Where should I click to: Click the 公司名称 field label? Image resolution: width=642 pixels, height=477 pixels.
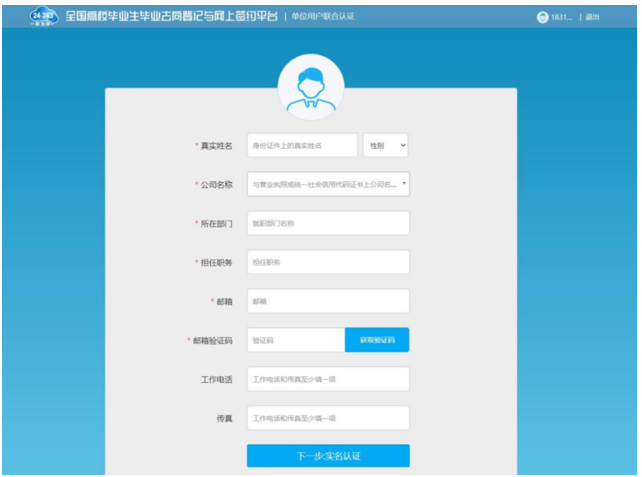click(x=216, y=185)
